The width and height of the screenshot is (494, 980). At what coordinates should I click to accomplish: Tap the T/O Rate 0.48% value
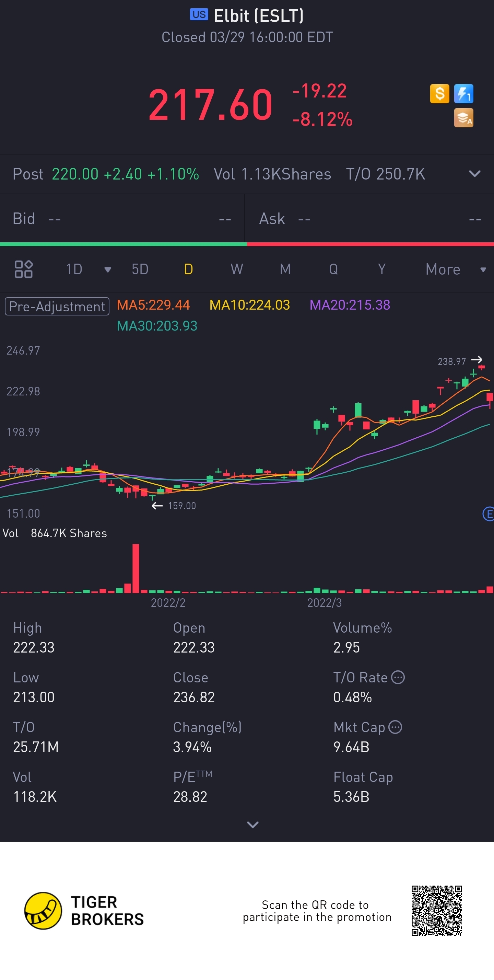(x=353, y=697)
